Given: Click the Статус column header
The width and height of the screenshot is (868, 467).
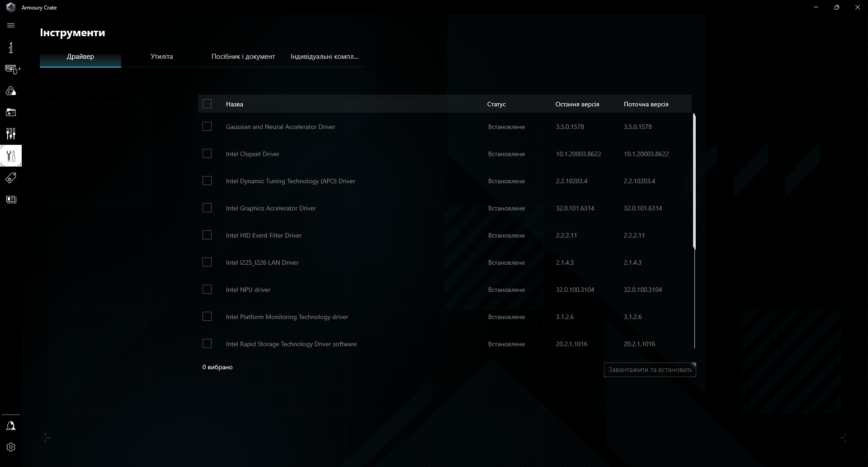Looking at the screenshot, I should pyautogui.click(x=496, y=104).
